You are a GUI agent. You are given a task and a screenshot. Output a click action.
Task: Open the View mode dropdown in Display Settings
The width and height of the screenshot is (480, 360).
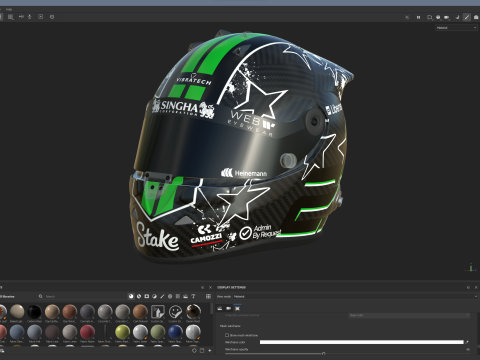click(355, 296)
